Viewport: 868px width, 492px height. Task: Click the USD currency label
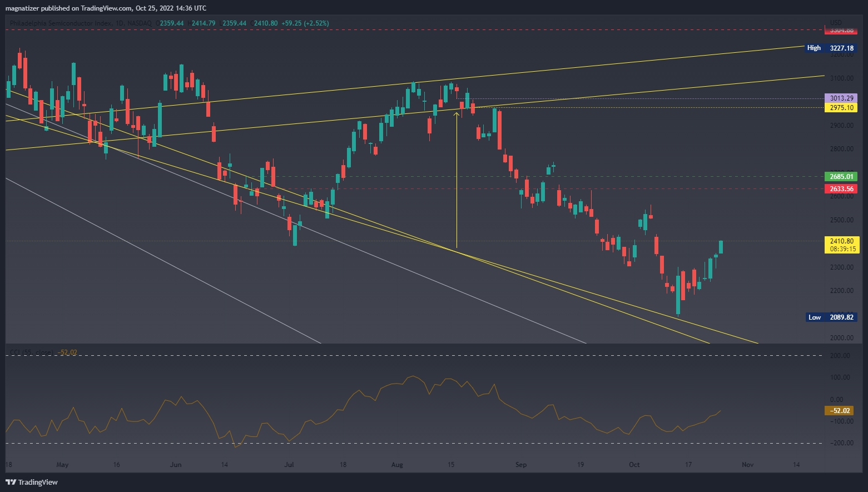836,23
